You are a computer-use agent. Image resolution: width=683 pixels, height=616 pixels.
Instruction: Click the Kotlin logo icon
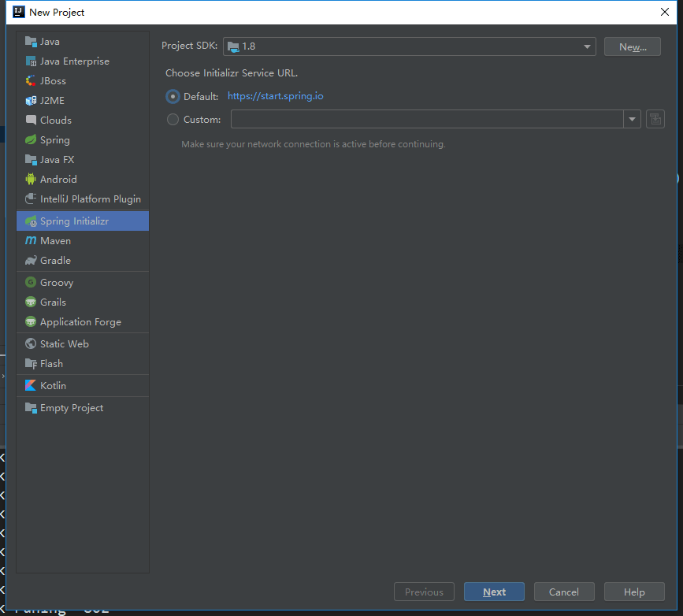(31, 385)
